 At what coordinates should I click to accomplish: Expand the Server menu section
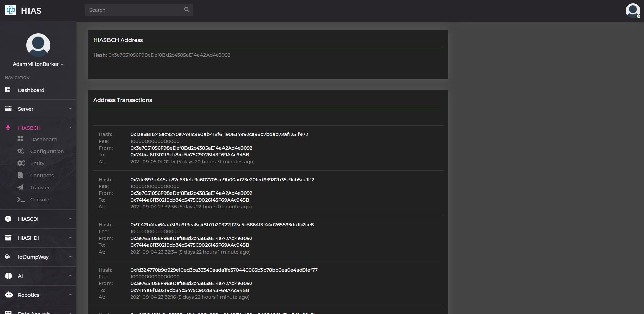[x=38, y=109]
